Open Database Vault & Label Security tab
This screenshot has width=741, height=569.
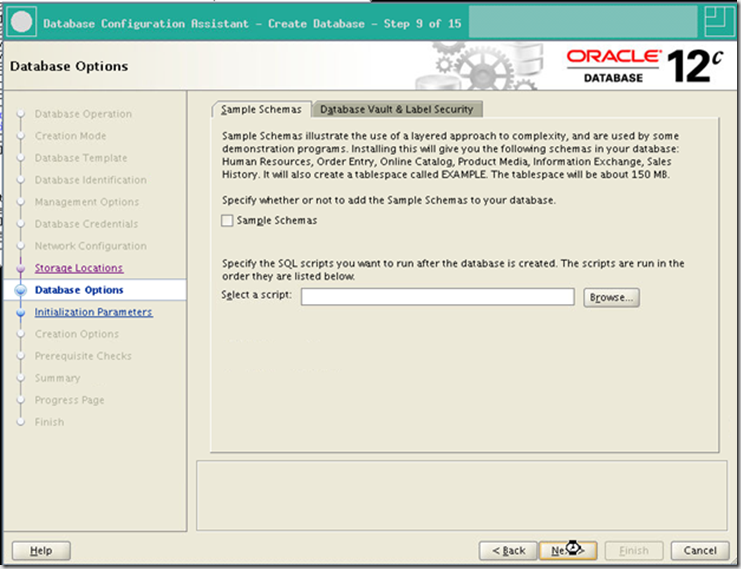pos(397,109)
